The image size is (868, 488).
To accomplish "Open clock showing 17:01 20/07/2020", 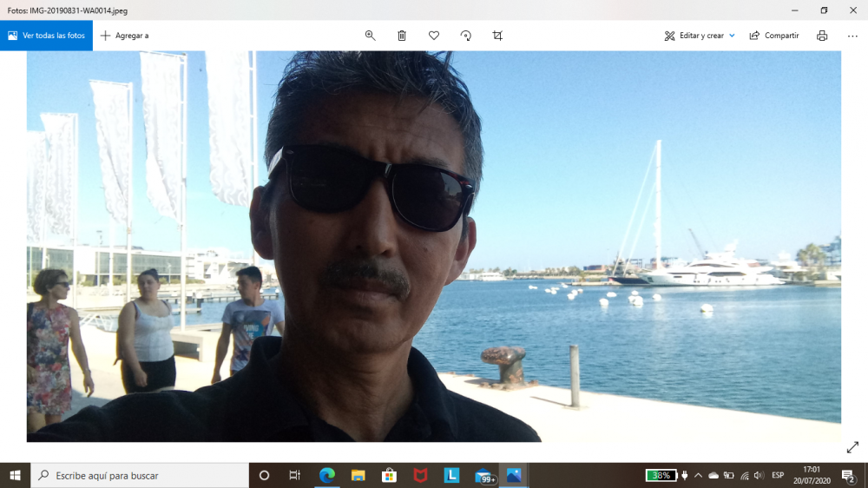I will click(812, 475).
